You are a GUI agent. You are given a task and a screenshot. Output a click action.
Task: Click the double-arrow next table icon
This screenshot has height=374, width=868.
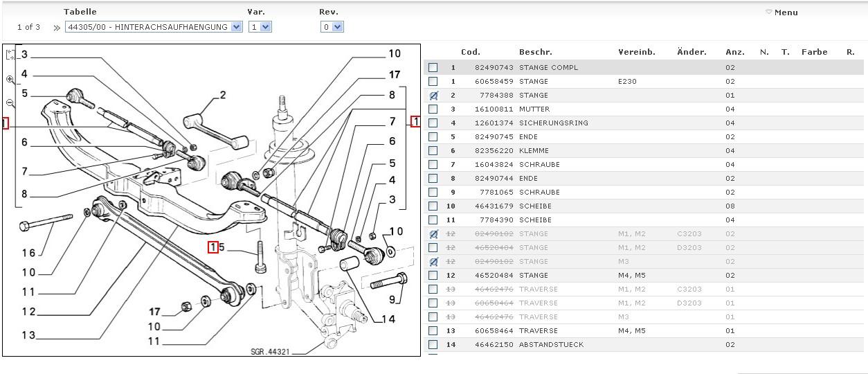pyautogui.click(x=57, y=28)
